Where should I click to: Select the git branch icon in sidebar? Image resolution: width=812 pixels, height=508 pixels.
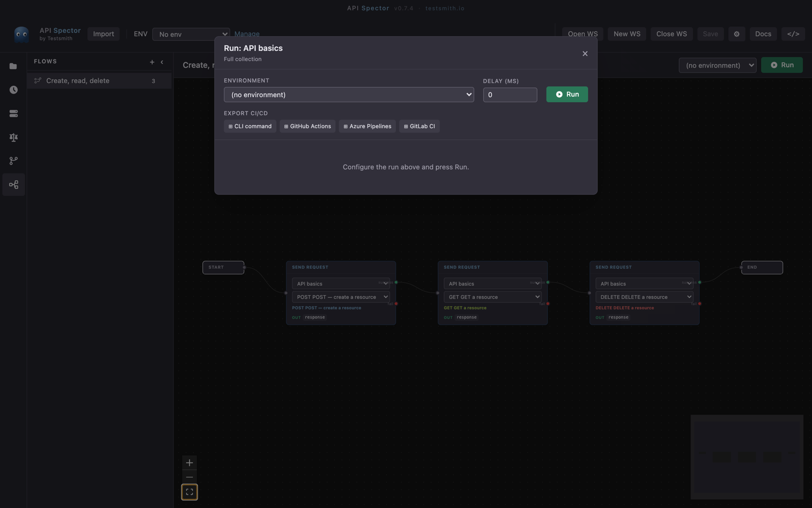[x=13, y=161]
